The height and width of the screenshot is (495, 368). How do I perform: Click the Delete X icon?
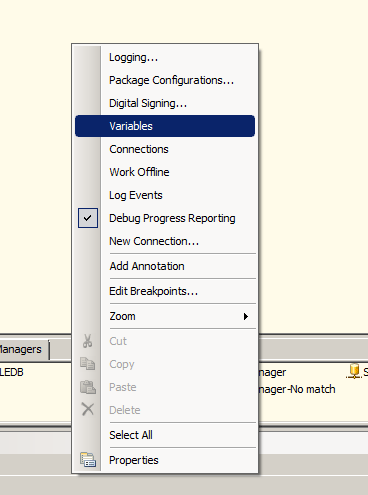(88, 409)
